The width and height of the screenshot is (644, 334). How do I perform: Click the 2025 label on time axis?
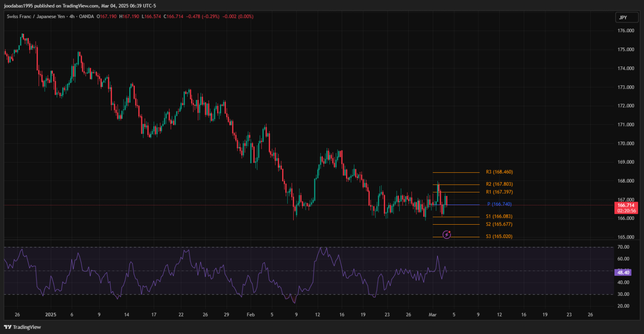point(51,315)
